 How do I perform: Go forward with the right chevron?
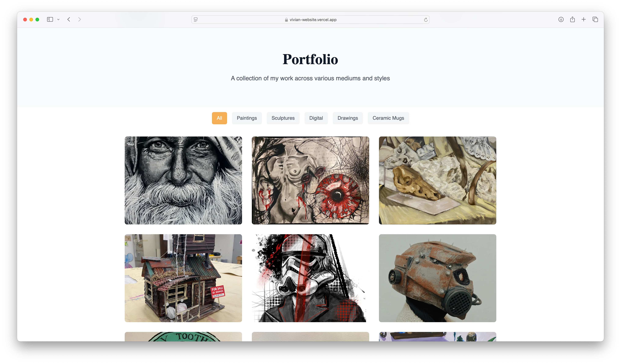click(79, 19)
